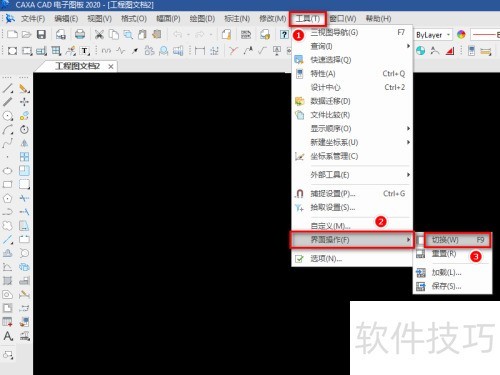Open the 界面操作(F) submenu entry
Screen dimensions: 500x375
point(352,240)
